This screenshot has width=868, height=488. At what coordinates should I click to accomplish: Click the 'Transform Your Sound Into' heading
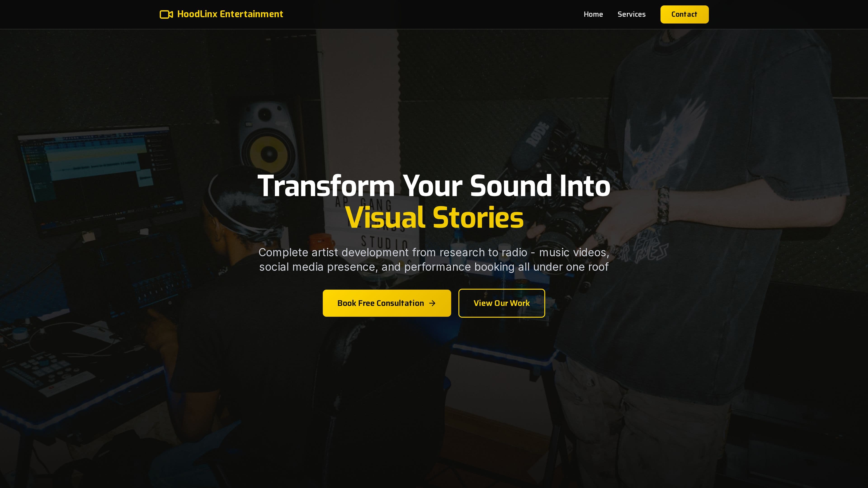coord(434,186)
